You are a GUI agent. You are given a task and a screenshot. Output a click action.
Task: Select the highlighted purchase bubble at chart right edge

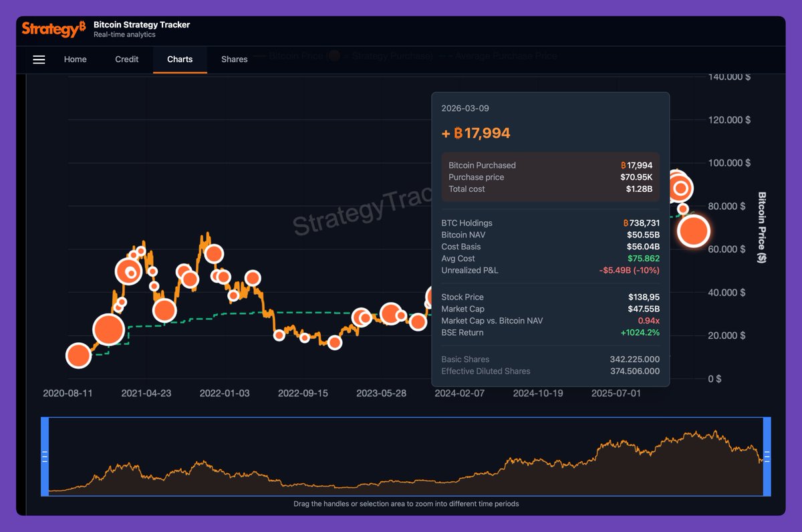(x=693, y=231)
